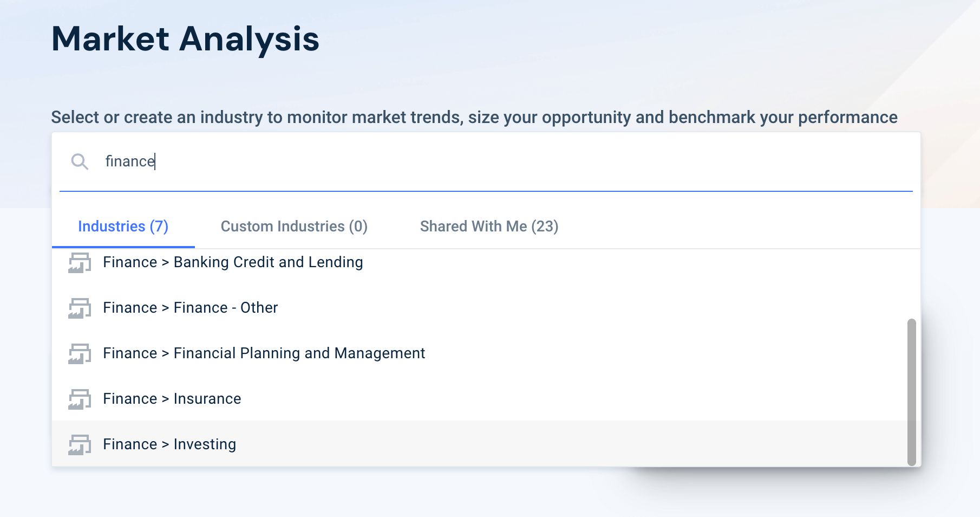
Task: Choose Finance > Banking Credit and Lending
Action: click(233, 262)
